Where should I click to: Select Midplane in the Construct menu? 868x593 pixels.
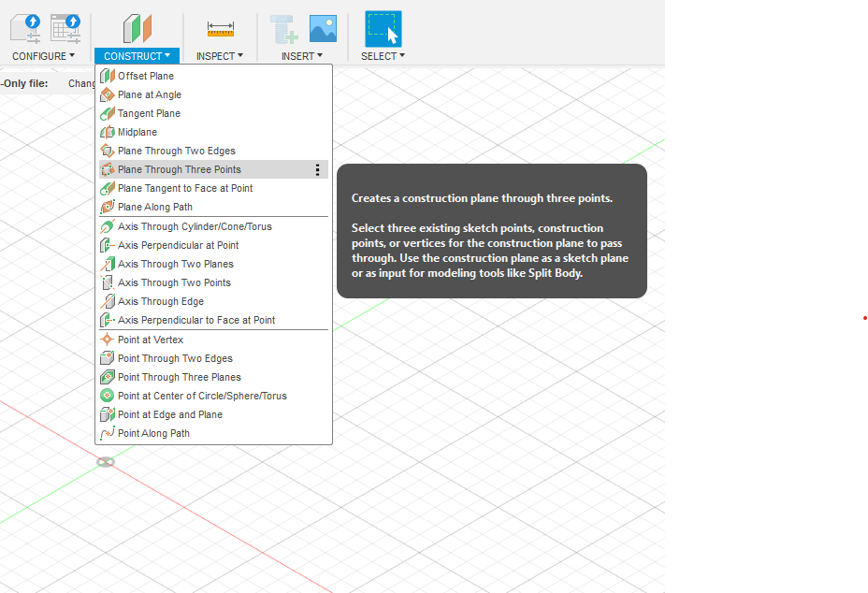click(x=137, y=132)
